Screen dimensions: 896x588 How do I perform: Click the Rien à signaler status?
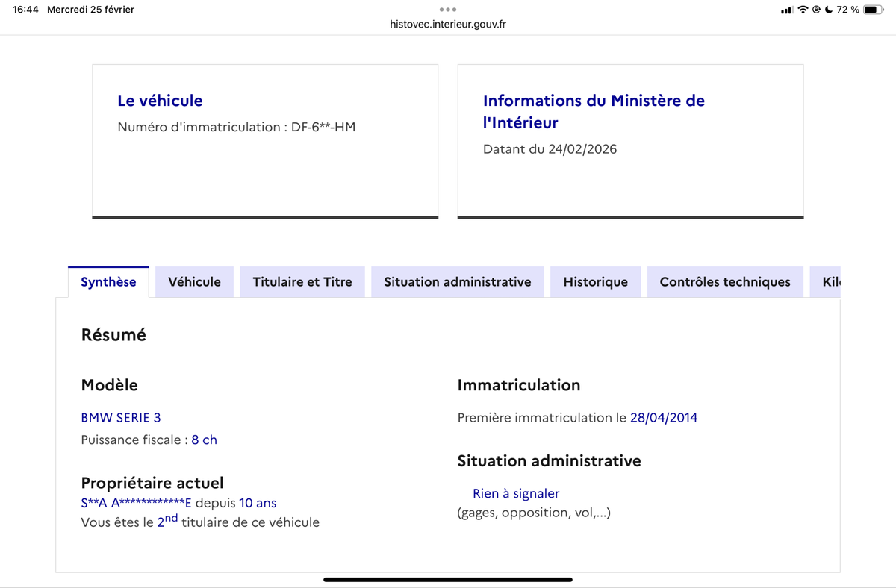[x=516, y=493]
